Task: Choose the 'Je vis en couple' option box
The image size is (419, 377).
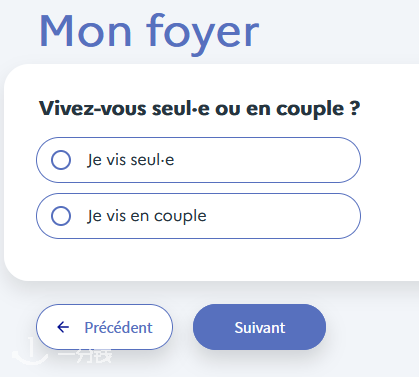Action: coord(198,216)
